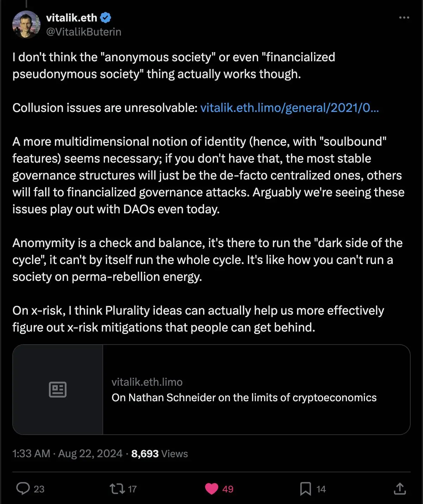423x504 pixels.
Task: Open the @VitalikButerin handle link
Action: 84,32
